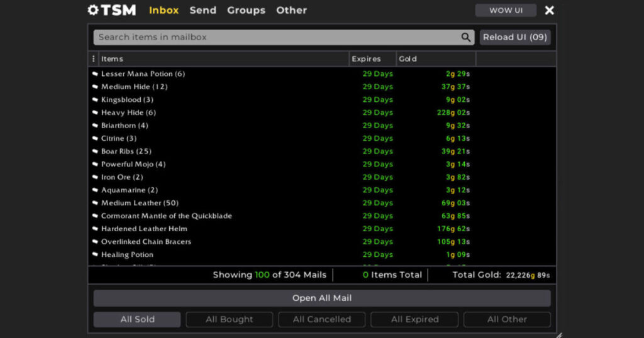
Task: Sort by the Gold column header
Action: (408, 59)
